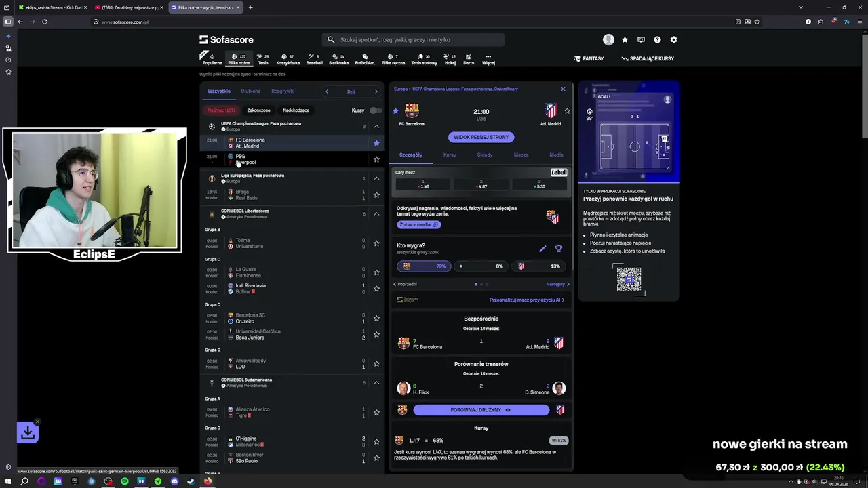Open the header screen/TV icon next to help
The image size is (868, 488).
641,39
